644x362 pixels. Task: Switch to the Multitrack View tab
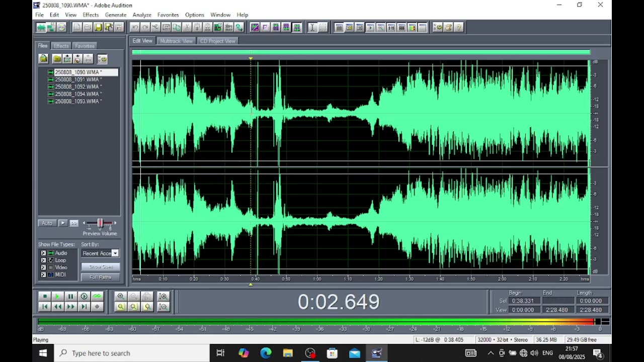[x=176, y=41]
